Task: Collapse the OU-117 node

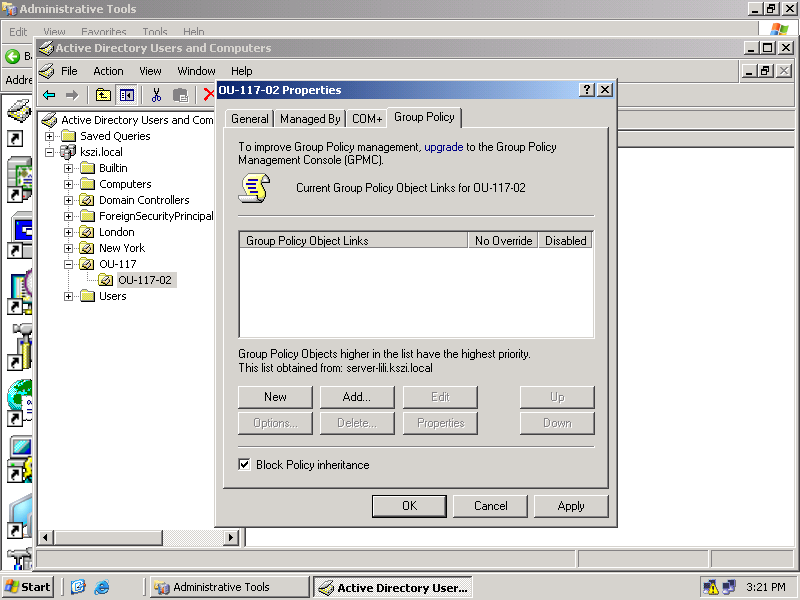Action: [68, 264]
